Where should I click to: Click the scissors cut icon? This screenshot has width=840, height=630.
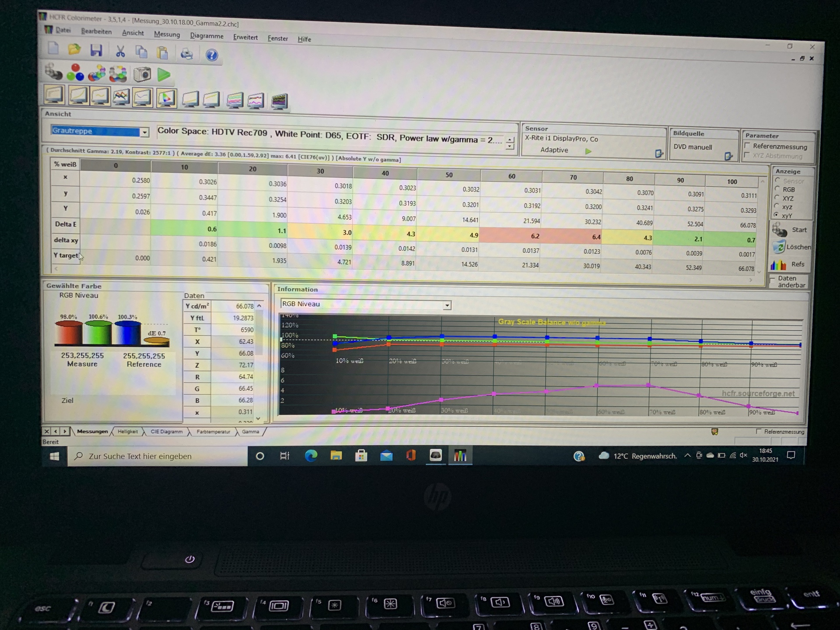120,52
